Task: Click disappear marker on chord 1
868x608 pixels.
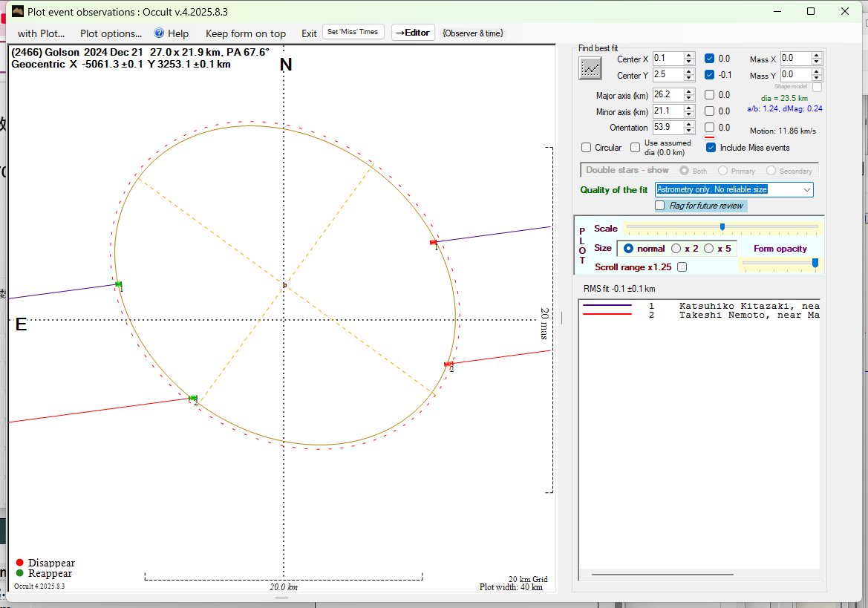Action: coord(434,242)
